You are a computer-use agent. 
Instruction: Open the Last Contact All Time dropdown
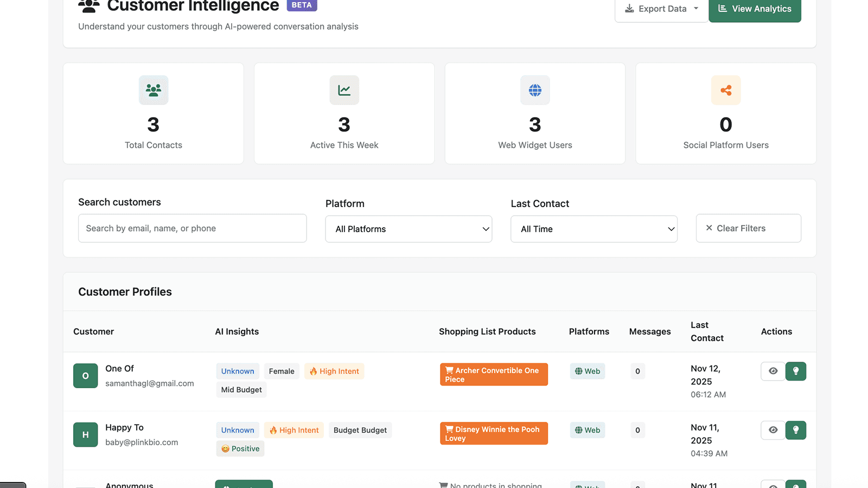tap(593, 229)
